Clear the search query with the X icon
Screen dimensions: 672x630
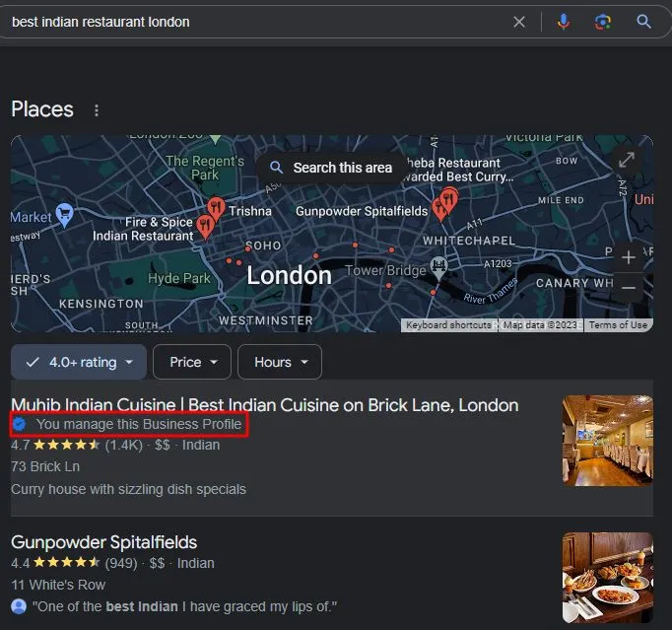pyautogui.click(x=519, y=22)
